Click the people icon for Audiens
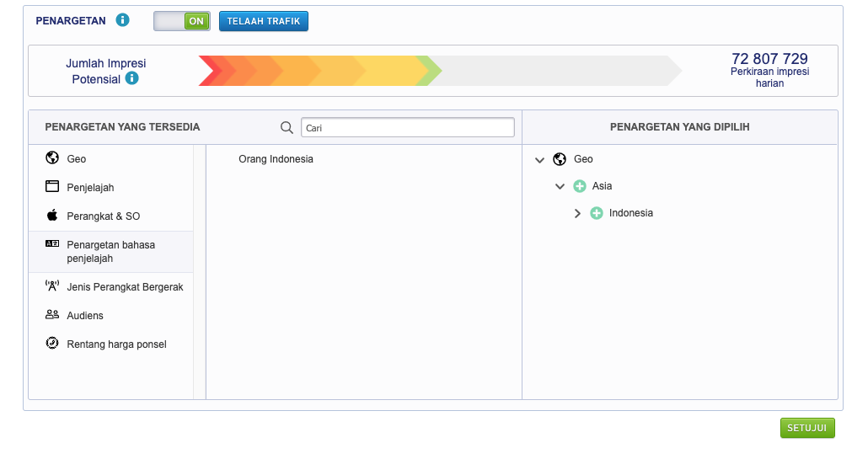The width and height of the screenshot is (868, 459). click(52, 315)
